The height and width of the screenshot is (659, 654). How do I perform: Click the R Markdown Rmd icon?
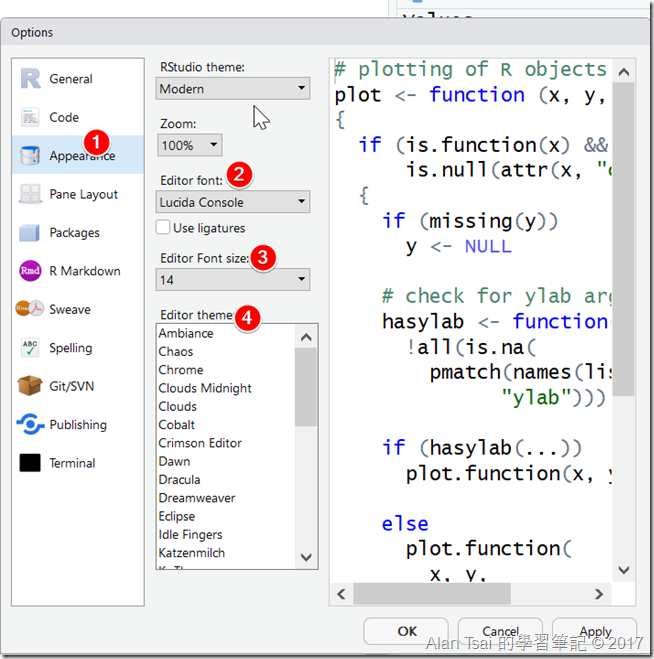coord(30,271)
